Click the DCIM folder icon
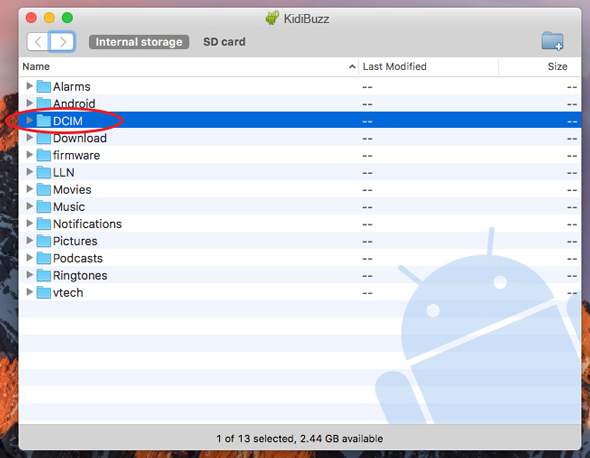 click(44, 121)
